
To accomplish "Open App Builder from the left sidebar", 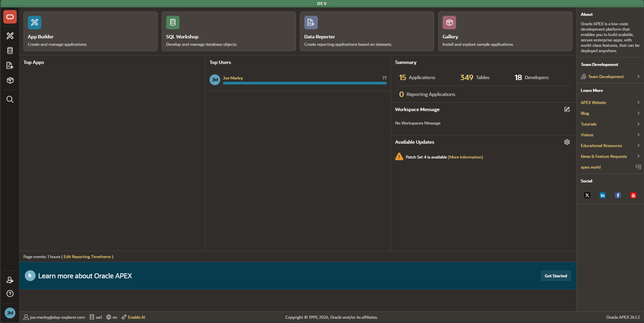I will [10, 36].
